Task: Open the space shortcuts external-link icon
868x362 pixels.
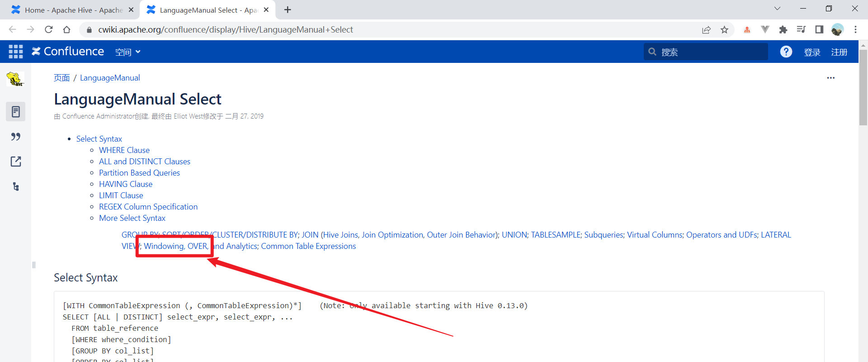Action: coord(15,162)
